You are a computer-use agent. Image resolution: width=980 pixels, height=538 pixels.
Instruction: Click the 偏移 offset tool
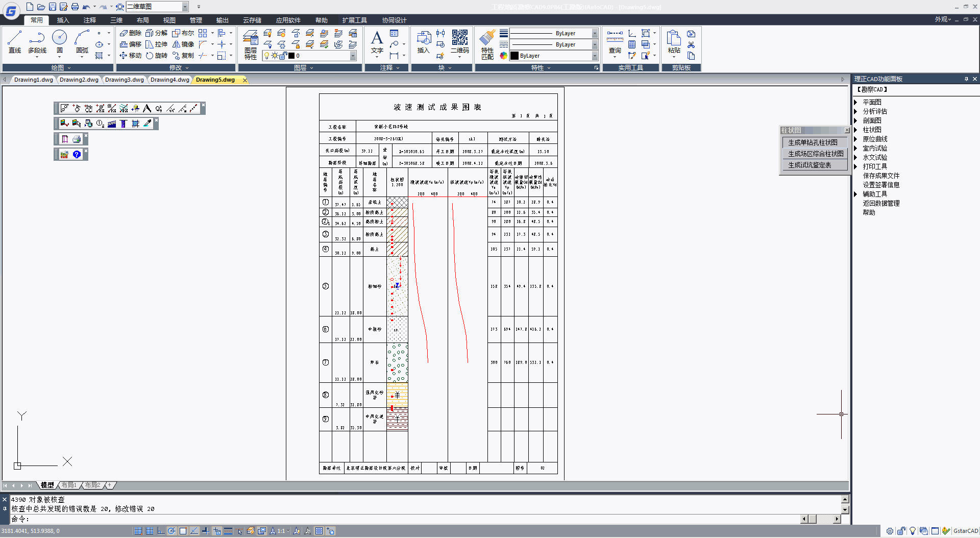(131, 44)
